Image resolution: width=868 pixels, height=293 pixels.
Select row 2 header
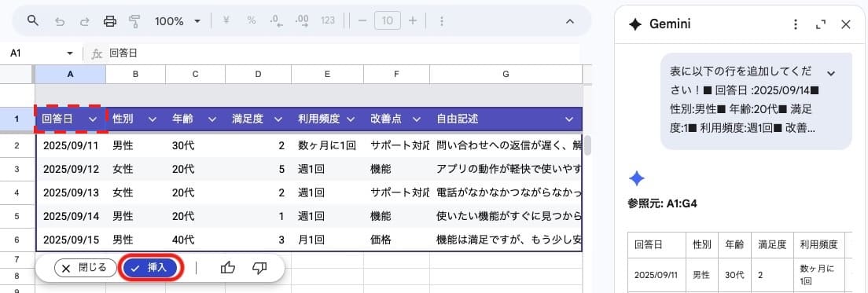(17, 146)
